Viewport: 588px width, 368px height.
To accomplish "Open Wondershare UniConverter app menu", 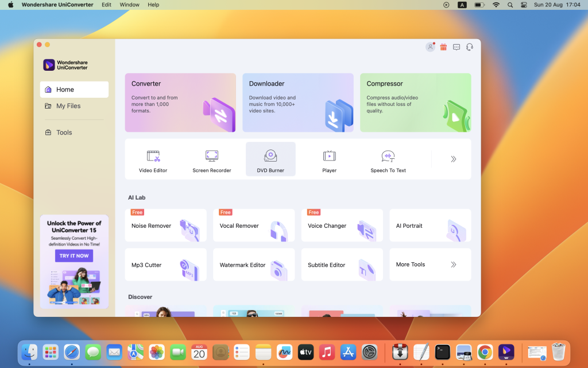I will point(57,5).
